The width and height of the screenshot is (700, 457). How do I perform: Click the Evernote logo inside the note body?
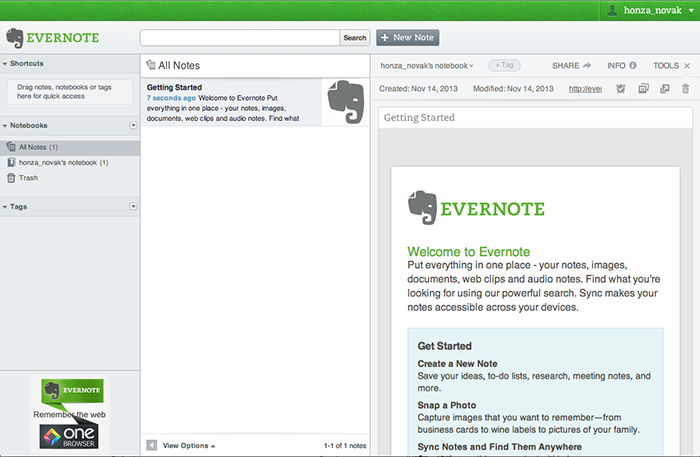click(476, 208)
